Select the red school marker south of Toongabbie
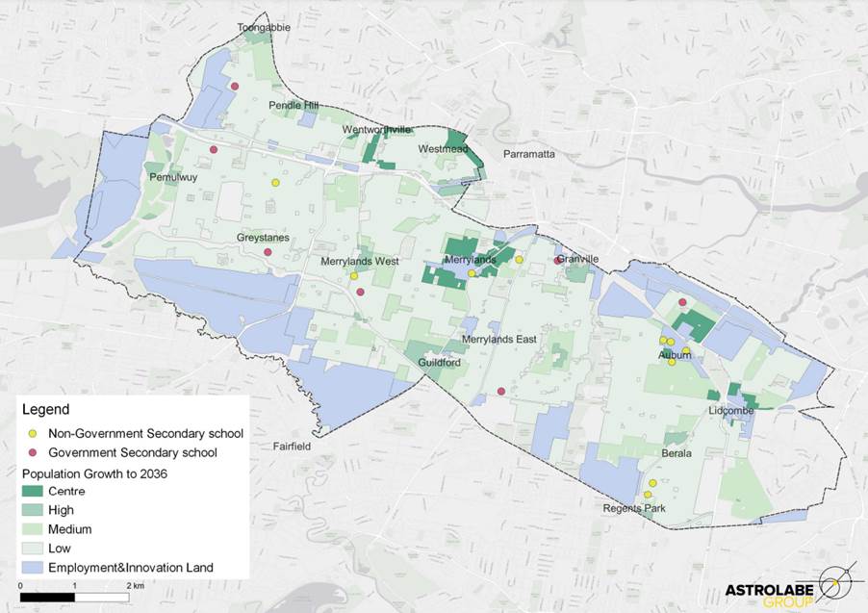 tap(234, 87)
